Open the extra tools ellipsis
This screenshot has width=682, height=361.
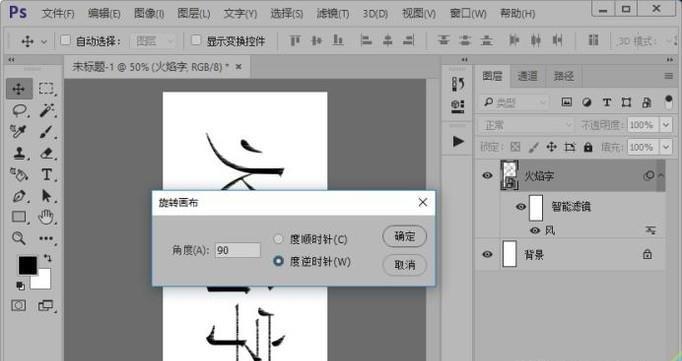point(46,238)
